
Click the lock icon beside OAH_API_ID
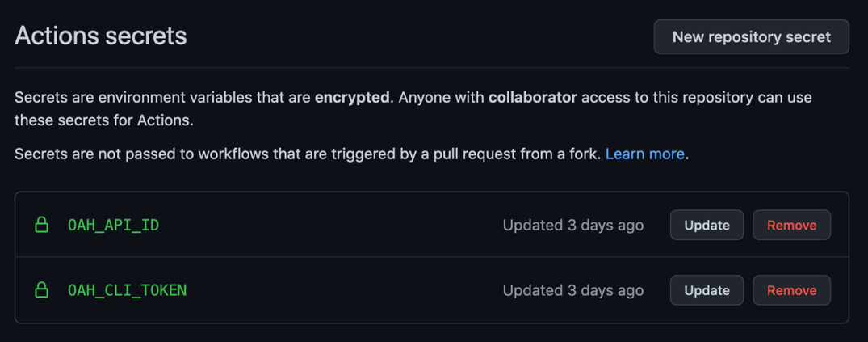click(x=41, y=225)
